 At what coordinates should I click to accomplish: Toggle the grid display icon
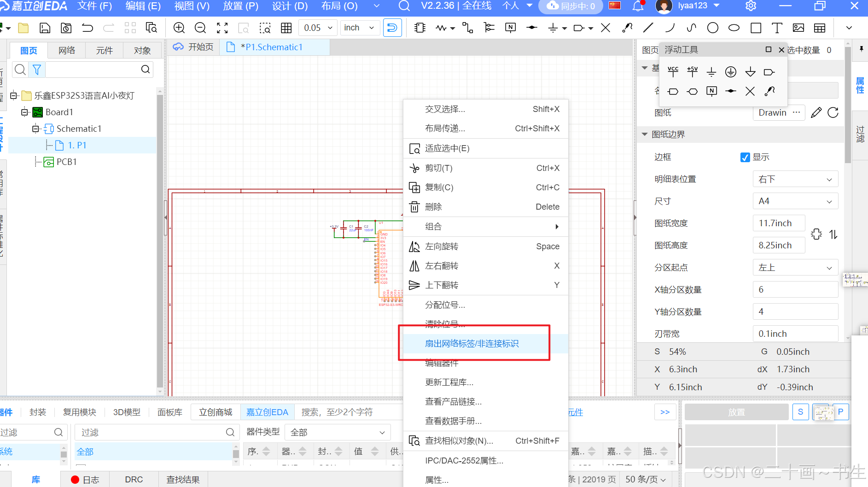coord(286,28)
